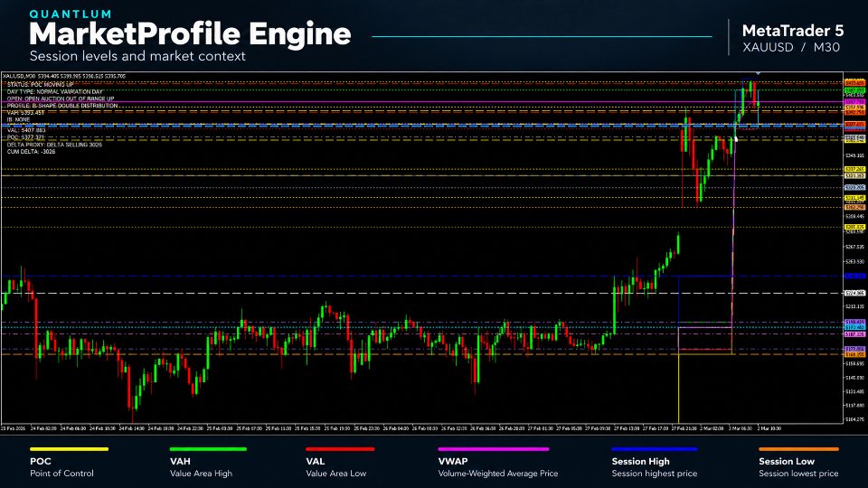This screenshot has width=868, height=488.
Task: Click 'Value Area High' legend description
Action: [x=201, y=474]
